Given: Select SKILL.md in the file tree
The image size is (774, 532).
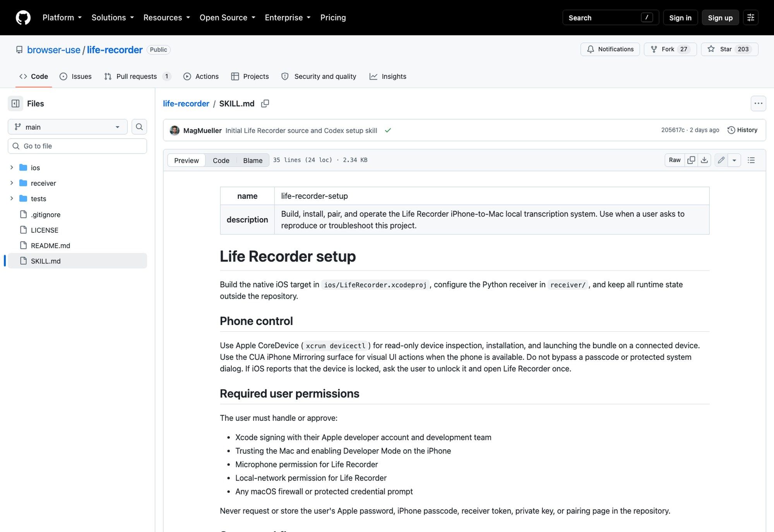Looking at the screenshot, I should tap(77, 261).
